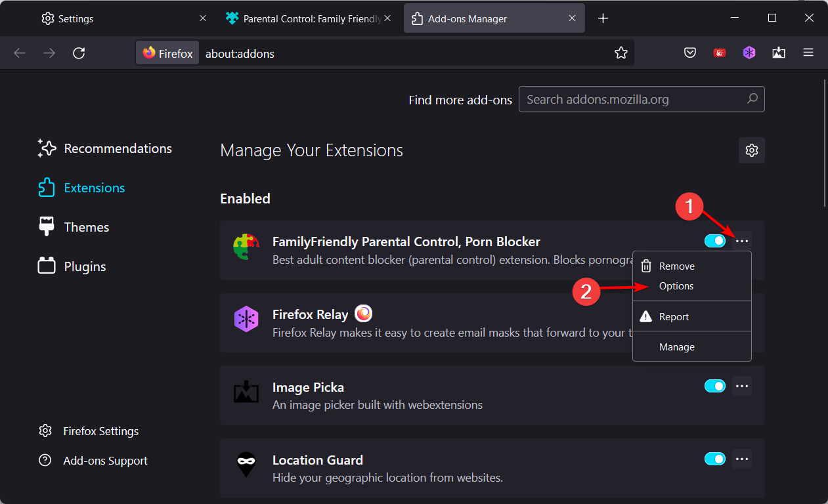
Task: Click the FamilyFriendly Parental Control extension icon
Action: pos(246,247)
